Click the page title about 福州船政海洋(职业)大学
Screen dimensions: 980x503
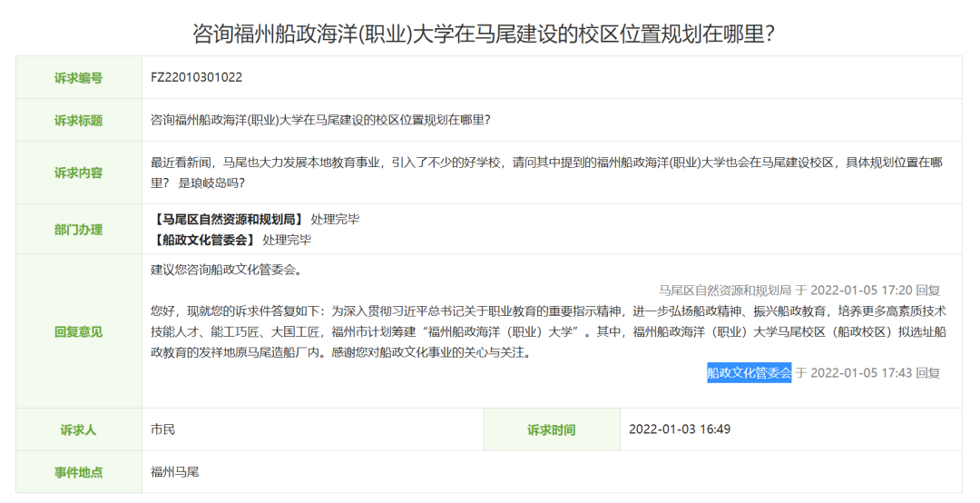(x=484, y=34)
